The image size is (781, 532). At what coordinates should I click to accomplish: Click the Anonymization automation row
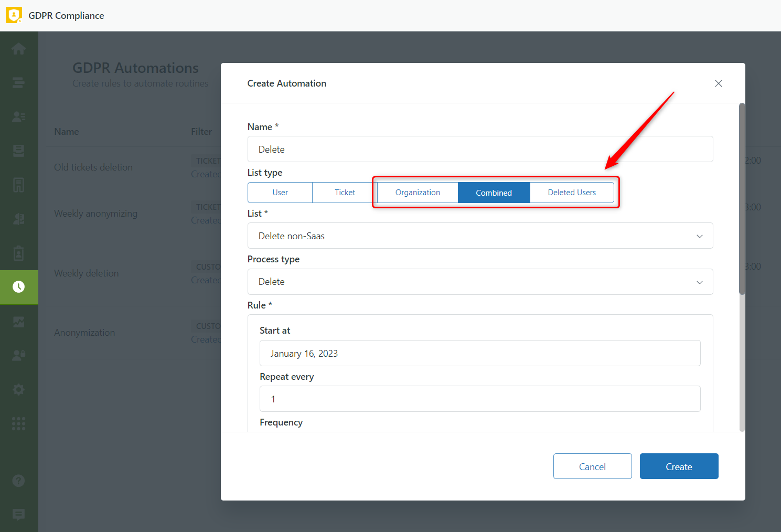(x=84, y=333)
